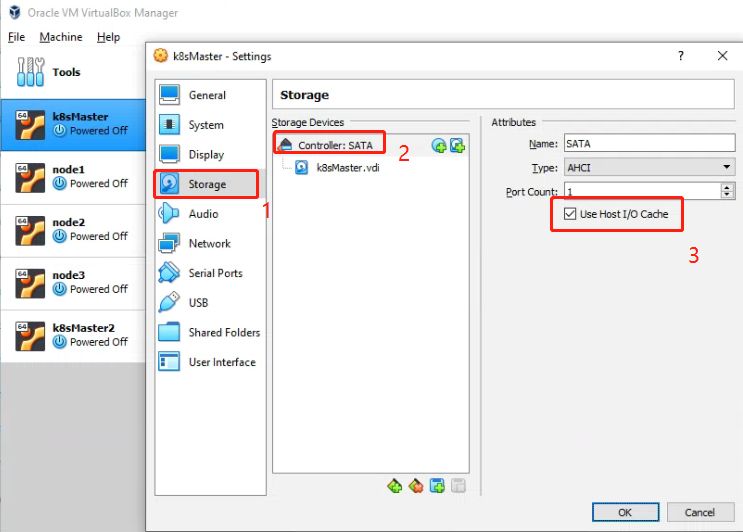Open the Network settings category
The width and height of the screenshot is (743, 532).
click(x=210, y=243)
